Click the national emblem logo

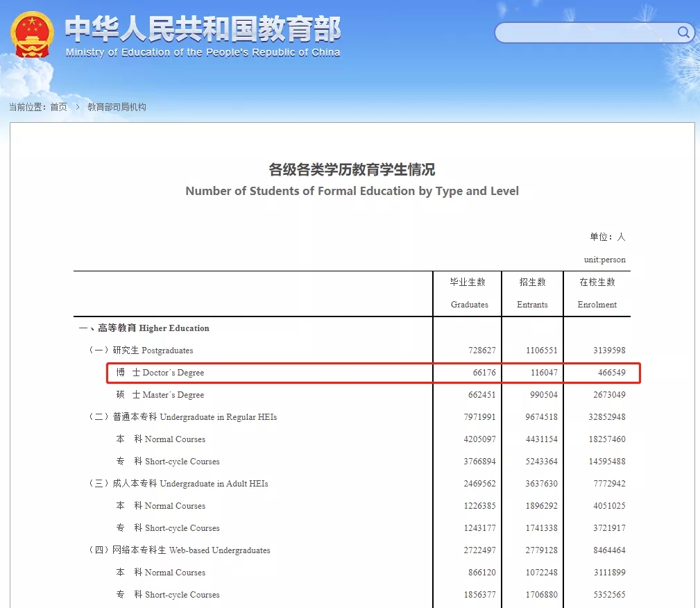click(x=32, y=34)
